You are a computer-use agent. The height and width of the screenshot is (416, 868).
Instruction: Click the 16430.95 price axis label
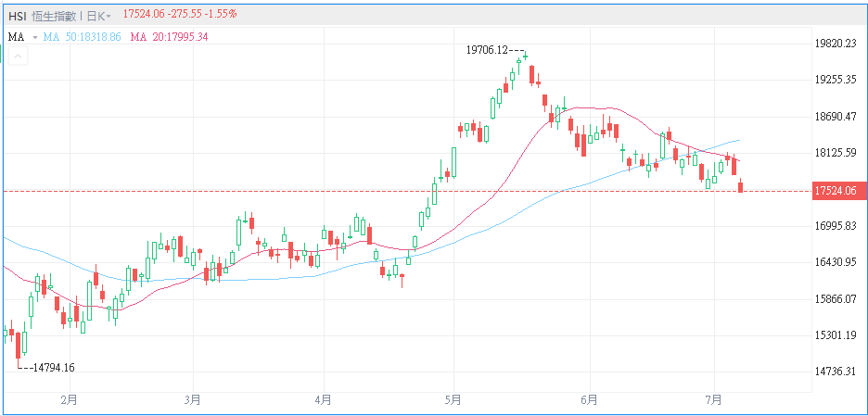point(836,262)
